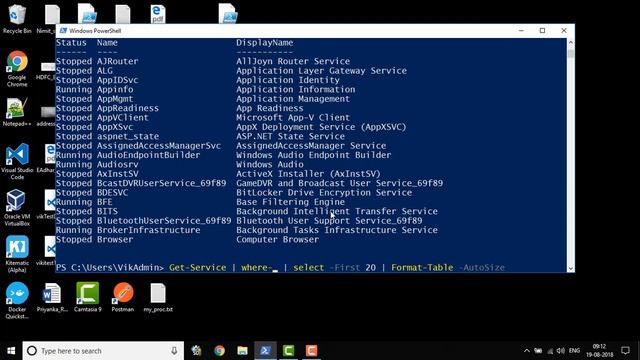Open my_proc.txt file on desktop
640x360 pixels.
[158, 298]
